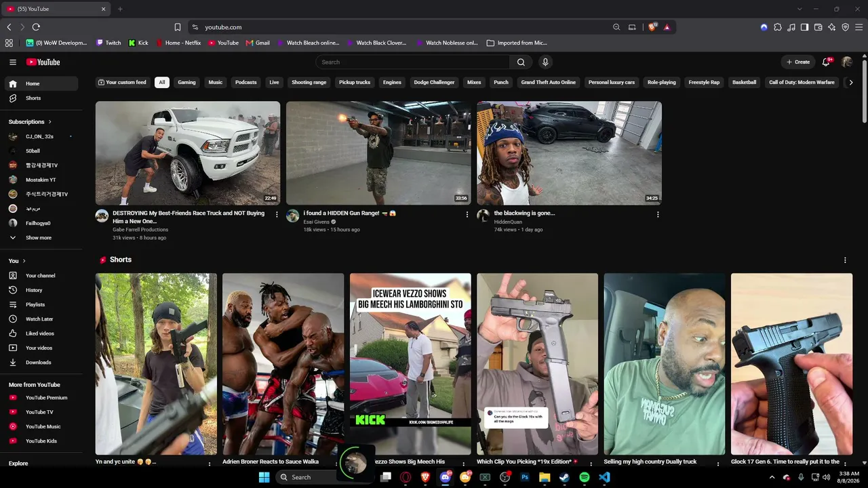This screenshot has height=488, width=868.
Task: Open the browser main menu icon
Action: tap(859, 27)
